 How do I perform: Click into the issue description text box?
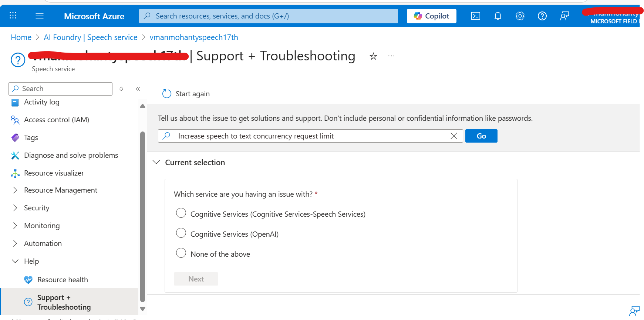tap(310, 136)
